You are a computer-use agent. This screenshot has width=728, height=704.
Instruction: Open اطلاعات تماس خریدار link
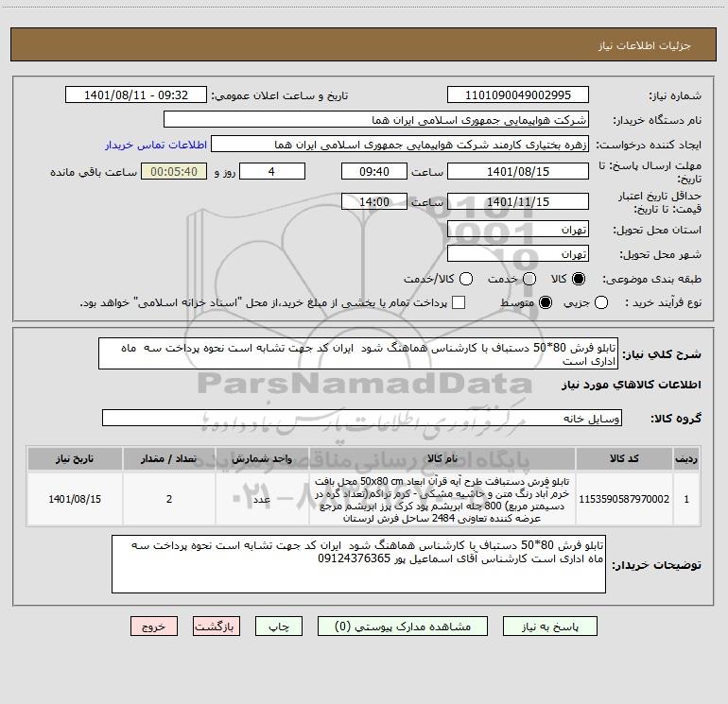coord(156,145)
